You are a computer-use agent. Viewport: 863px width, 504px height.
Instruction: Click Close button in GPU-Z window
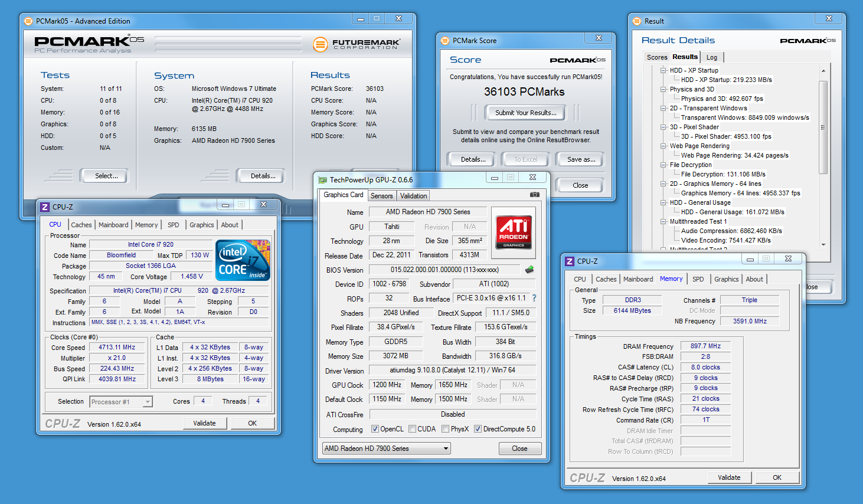[519, 449]
